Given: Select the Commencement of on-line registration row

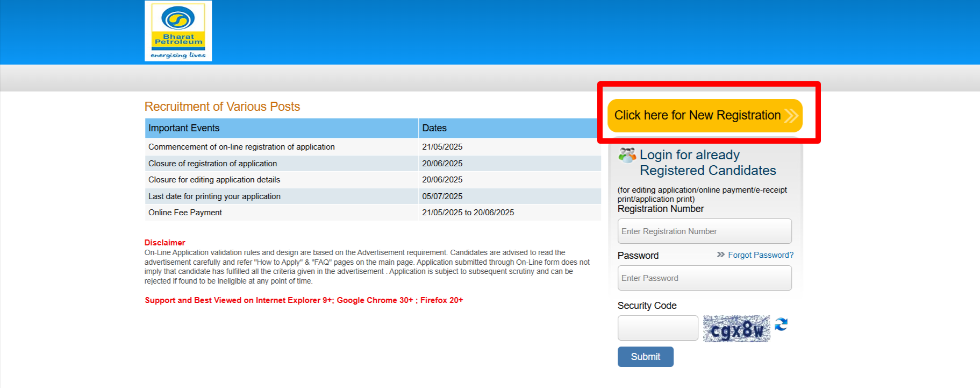Looking at the screenshot, I should tap(241, 147).
